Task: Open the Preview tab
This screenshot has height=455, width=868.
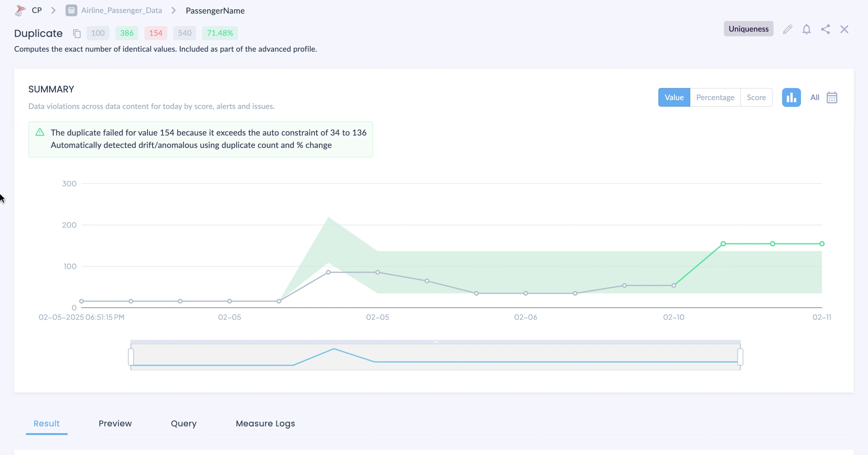Action: (x=115, y=423)
